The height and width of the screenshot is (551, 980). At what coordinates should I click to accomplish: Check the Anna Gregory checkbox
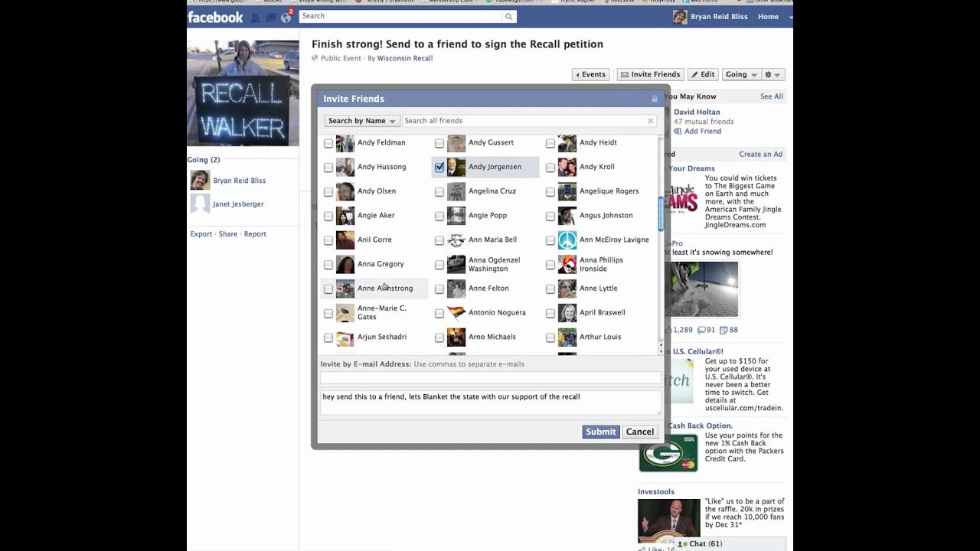(328, 265)
